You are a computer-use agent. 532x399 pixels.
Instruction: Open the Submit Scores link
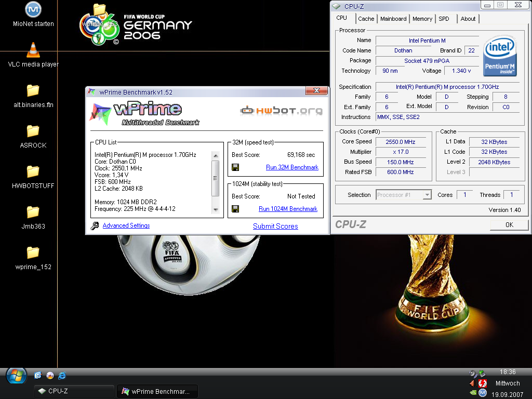pos(275,227)
